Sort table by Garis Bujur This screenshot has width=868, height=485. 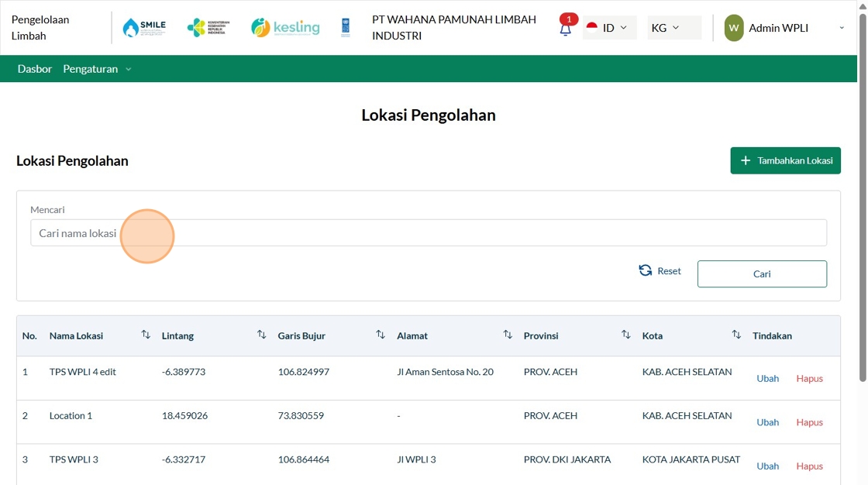tap(381, 335)
